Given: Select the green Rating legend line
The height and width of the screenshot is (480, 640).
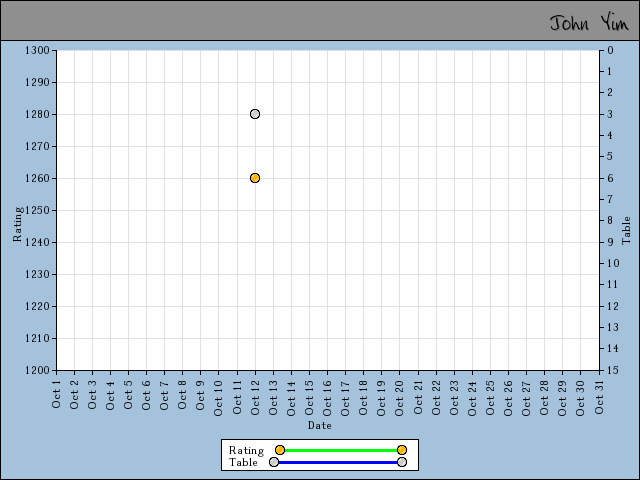Looking at the screenshot, I should (x=340, y=450).
